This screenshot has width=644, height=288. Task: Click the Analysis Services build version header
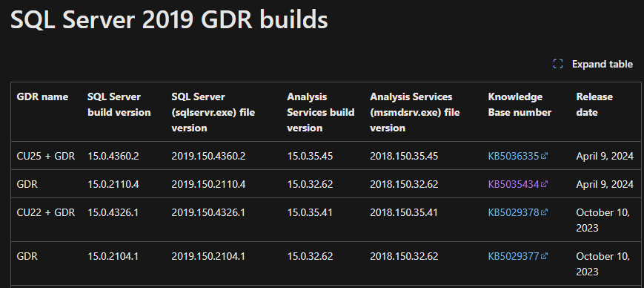pyautogui.click(x=321, y=112)
